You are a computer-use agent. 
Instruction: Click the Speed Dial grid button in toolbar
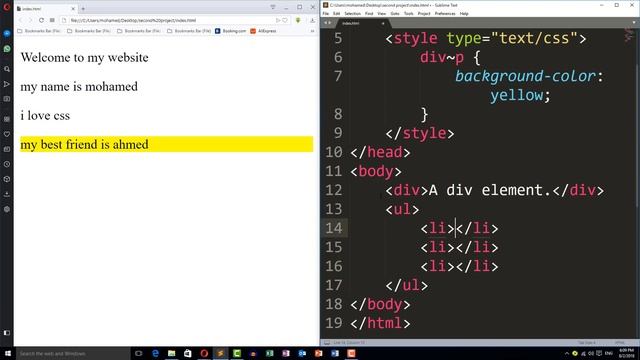52,20
